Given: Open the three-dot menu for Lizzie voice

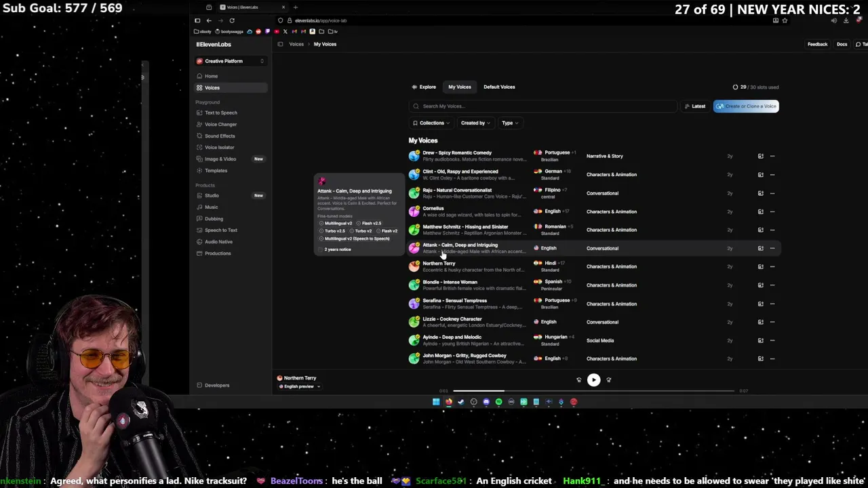Looking at the screenshot, I should click(772, 322).
